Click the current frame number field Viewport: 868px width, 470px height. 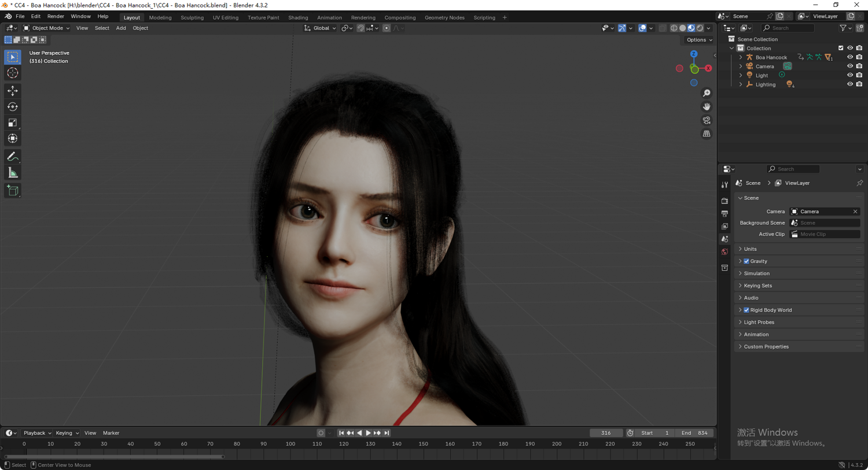tap(606, 433)
